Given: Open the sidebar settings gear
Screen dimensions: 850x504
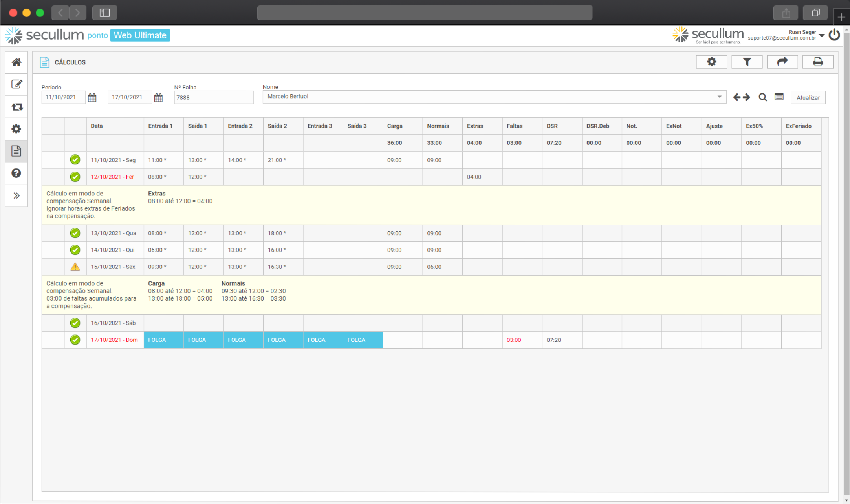Looking at the screenshot, I should click(x=16, y=129).
